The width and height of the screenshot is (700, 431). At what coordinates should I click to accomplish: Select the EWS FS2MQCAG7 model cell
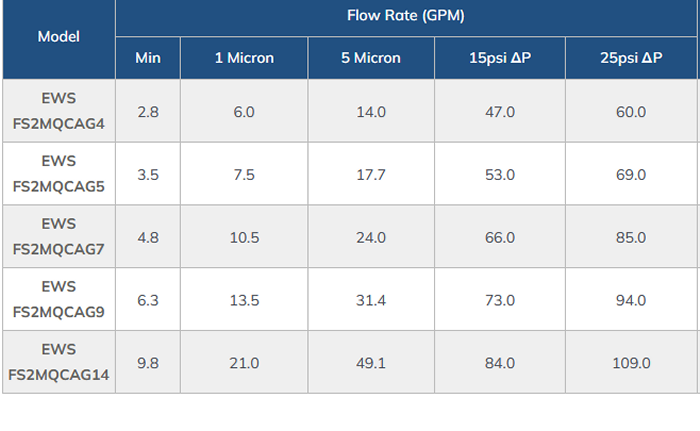point(58,237)
